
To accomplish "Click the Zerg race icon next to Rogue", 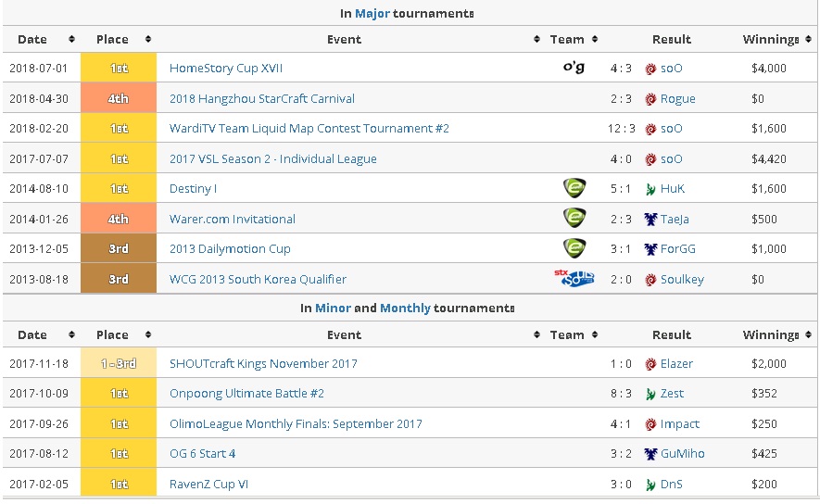I will click(x=650, y=99).
